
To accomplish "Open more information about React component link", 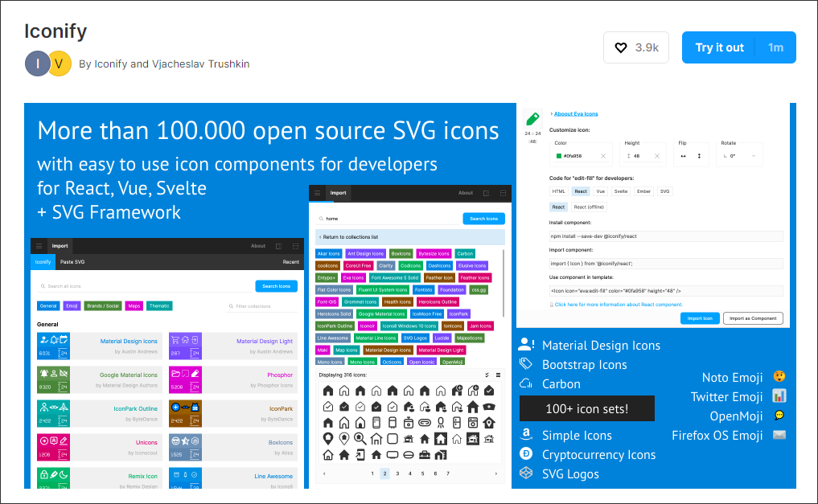I will [619, 305].
